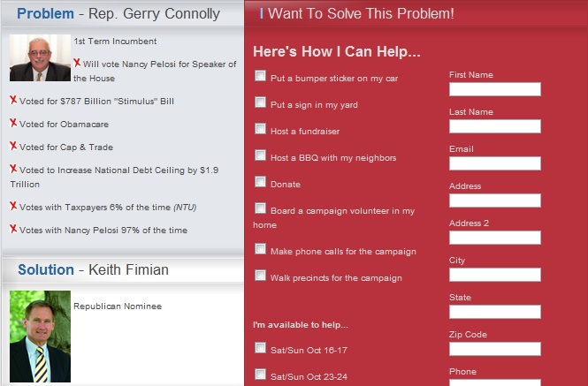
Task: Click red X beside Stimulus Bill vote
Action: click(13, 100)
